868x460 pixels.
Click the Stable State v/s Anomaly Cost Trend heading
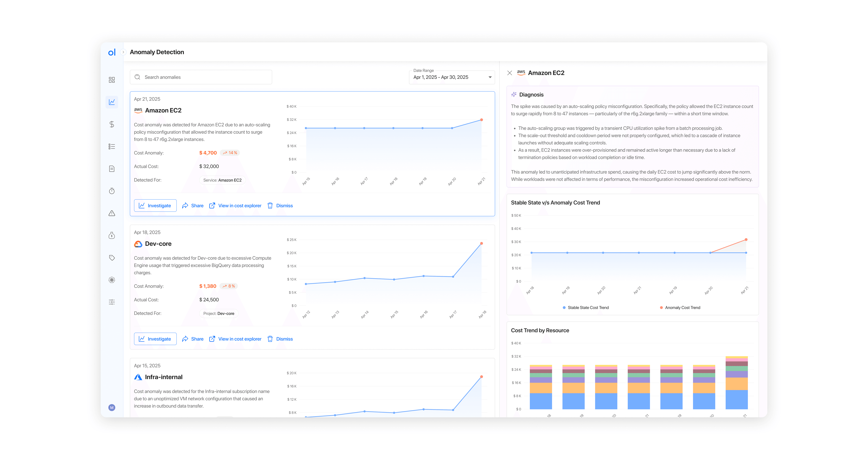(x=555, y=203)
